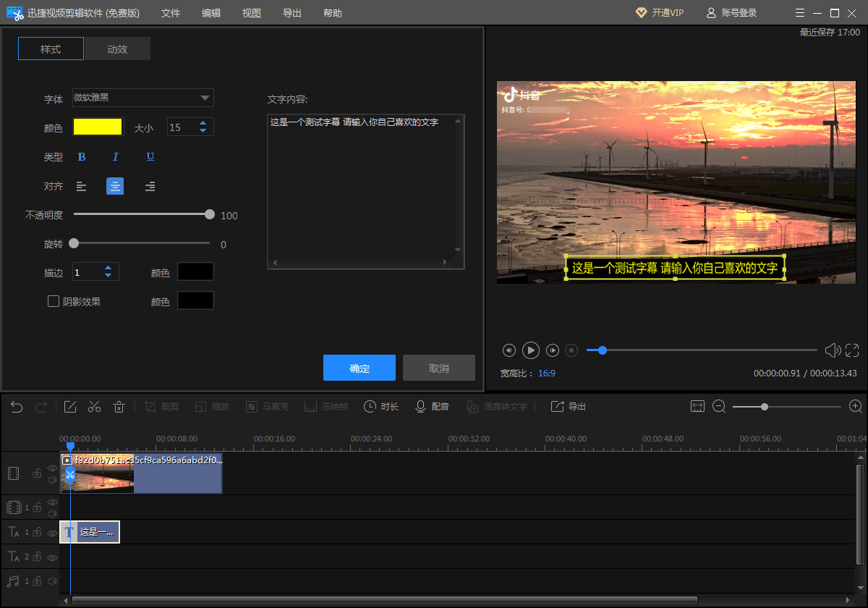The width and height of the screenshot is (868, 608).
Task: Click 开通VIP link
Action: click(659, 13)
